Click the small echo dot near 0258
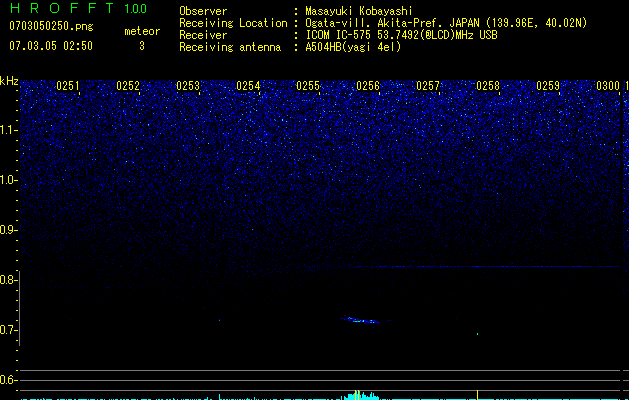Screen dimensions: 629x400 pos(477,334)
